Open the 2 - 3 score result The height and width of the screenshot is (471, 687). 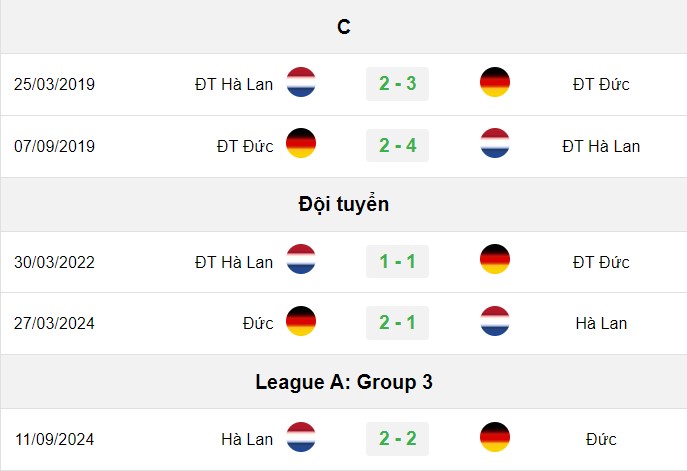[x=397, y=84]
